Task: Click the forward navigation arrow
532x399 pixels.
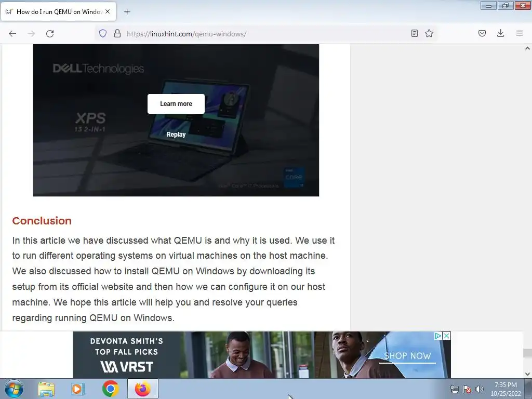Action: click(31, 34)
